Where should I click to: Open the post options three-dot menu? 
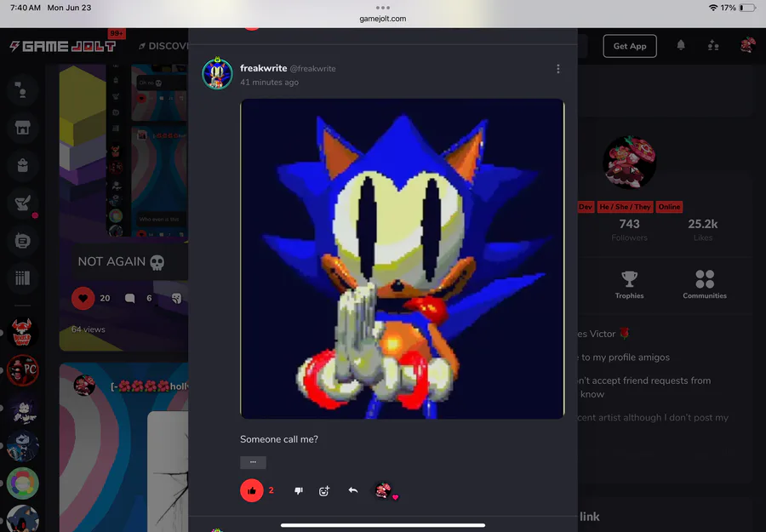(x=557, y=69)
